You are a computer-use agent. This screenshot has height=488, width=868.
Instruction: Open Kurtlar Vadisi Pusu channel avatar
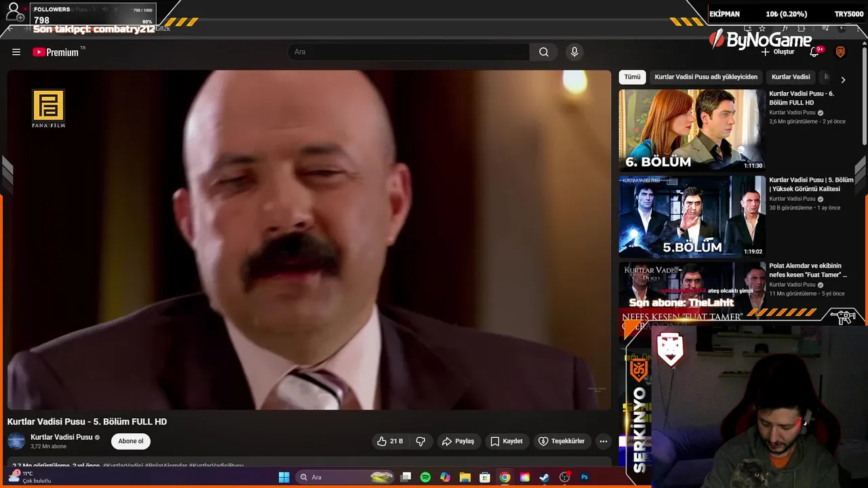point(16,441)
